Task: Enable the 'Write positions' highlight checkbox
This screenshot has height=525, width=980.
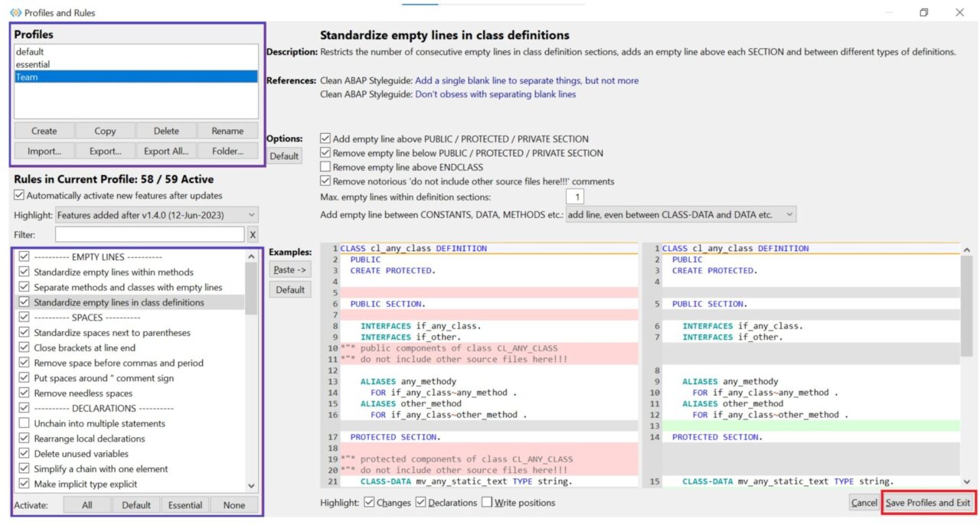Action: point(487,502)
